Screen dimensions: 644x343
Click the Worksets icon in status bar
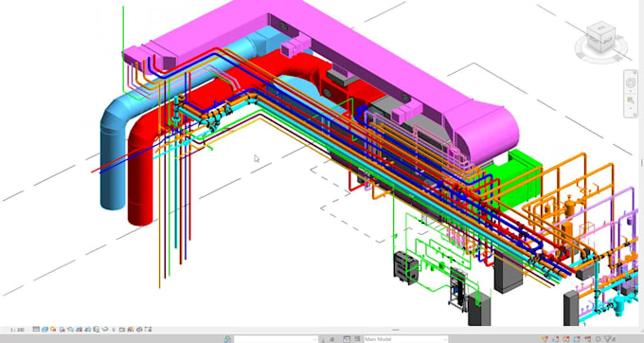click(227, 339)
